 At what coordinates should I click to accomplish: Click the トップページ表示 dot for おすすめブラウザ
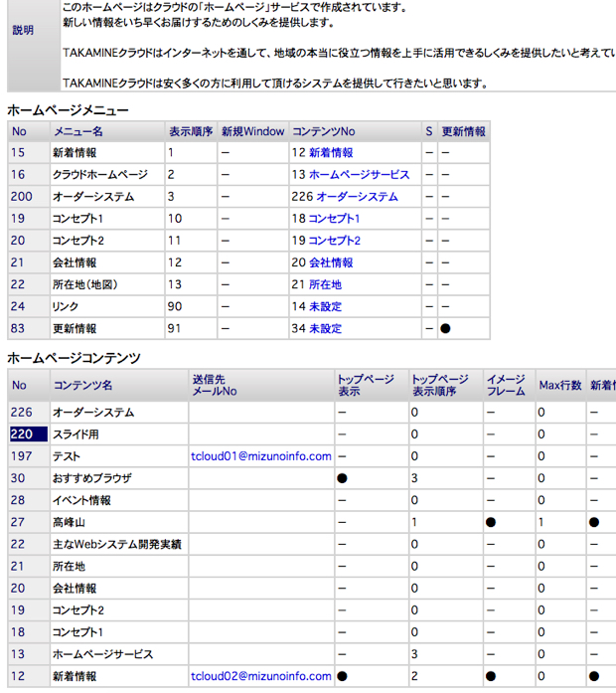(342, 478)
